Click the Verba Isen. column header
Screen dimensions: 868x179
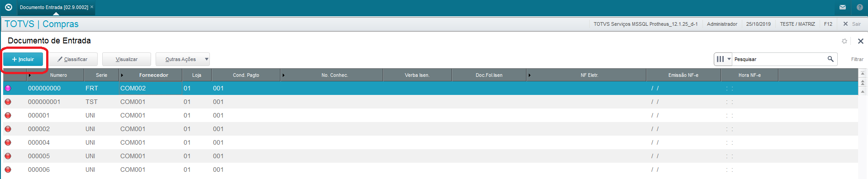point(417,75)
